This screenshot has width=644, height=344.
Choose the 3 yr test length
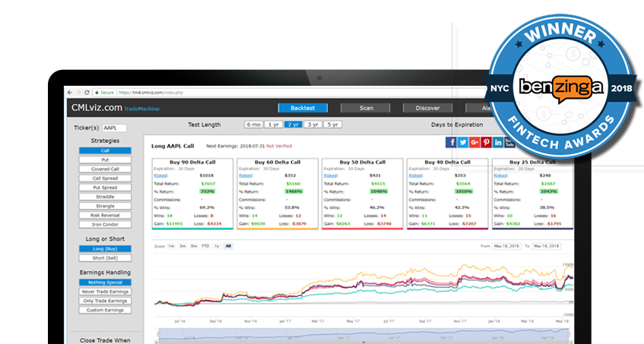(x=312, y=125)
